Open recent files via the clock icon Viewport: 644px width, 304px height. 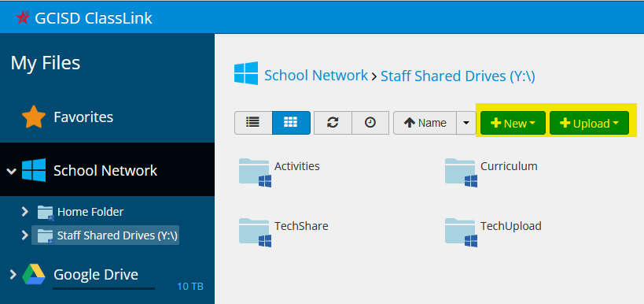tap(370, 123)
